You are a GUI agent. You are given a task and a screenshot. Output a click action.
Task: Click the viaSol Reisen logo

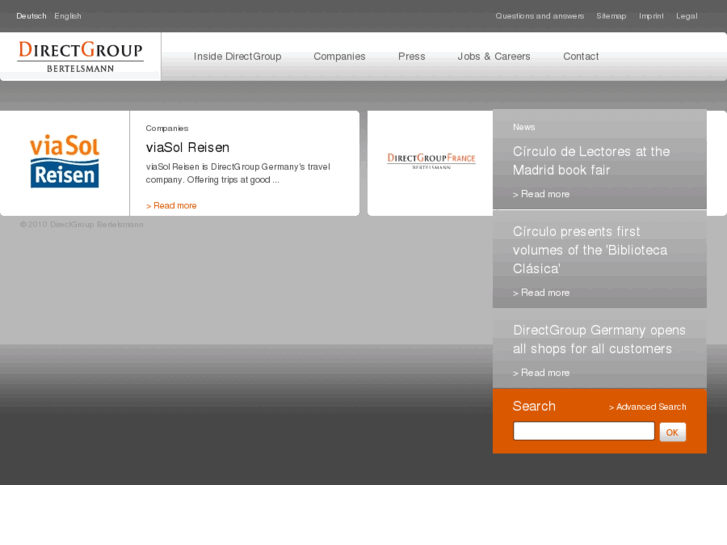tap(64, 161)
